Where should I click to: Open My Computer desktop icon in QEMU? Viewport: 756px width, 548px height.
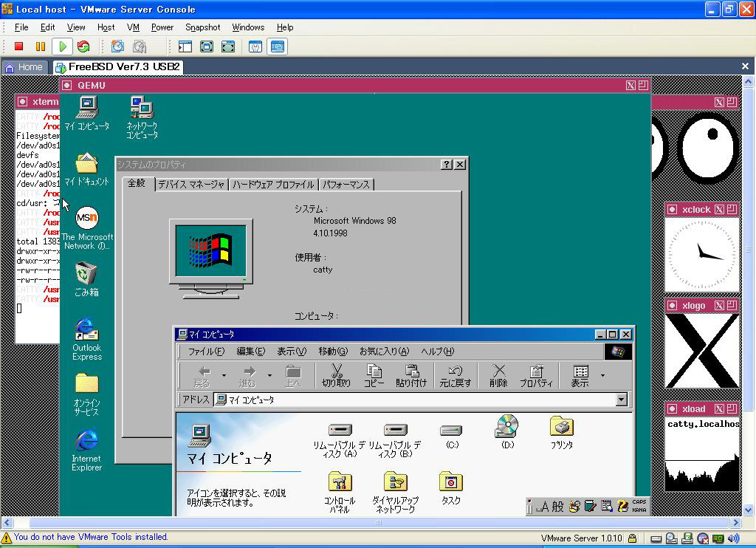point(87,113)
